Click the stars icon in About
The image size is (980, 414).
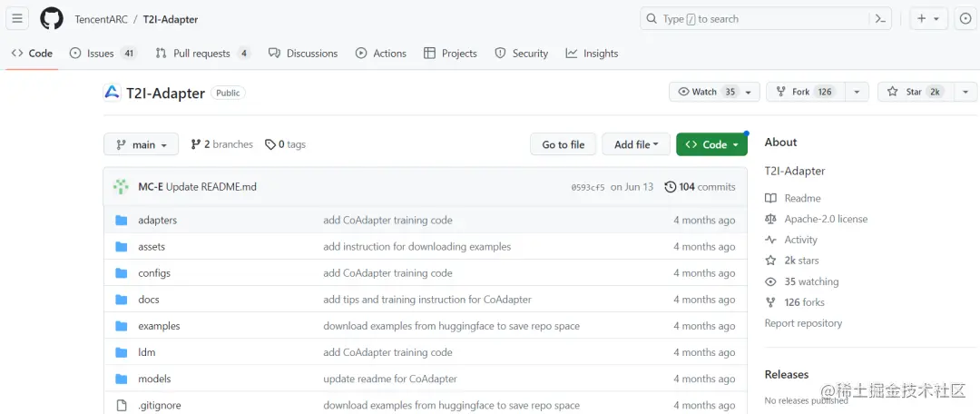point(770,261)
